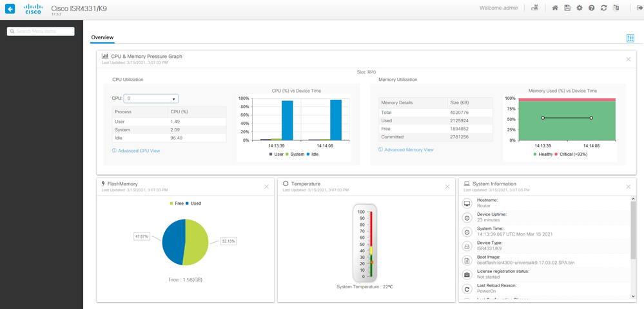Select the Overview tab
This screenshot has width=644, height=309.
(x=102, y=37)
